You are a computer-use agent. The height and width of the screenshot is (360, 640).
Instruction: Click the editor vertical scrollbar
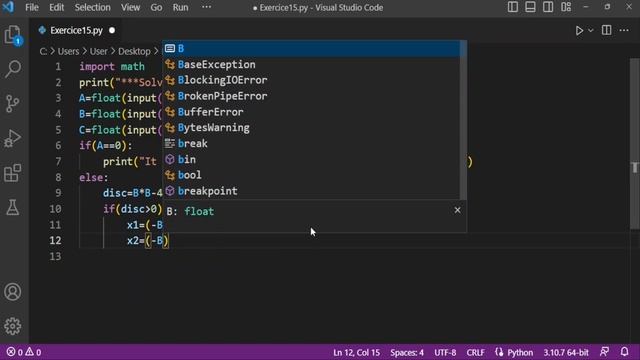click(x=635, y=143)
